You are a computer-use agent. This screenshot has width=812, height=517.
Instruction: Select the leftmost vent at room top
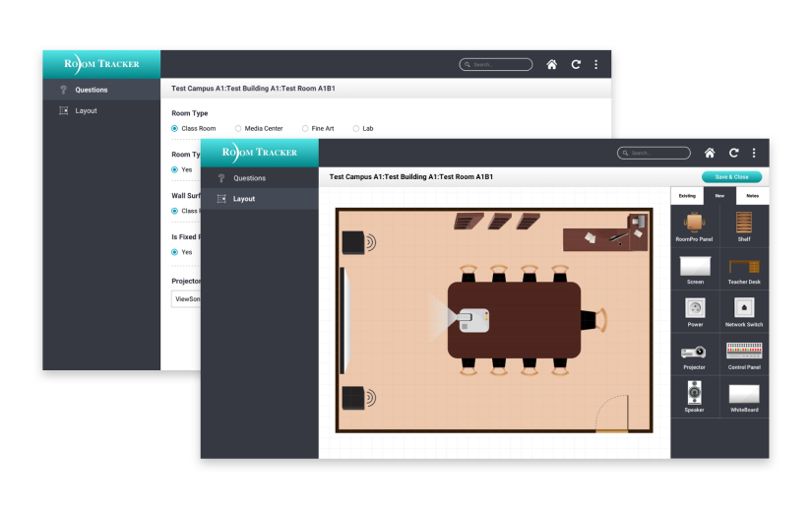tap(468, 221)
